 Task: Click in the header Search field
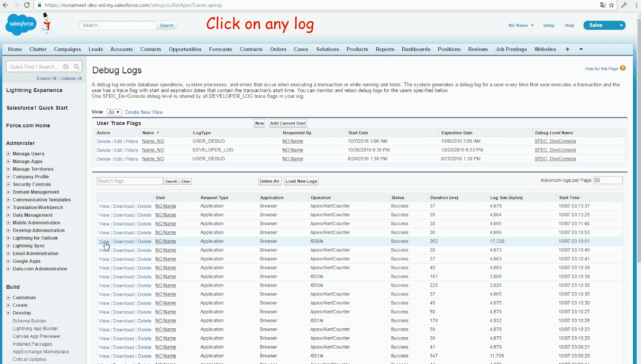tap(118, 25)
